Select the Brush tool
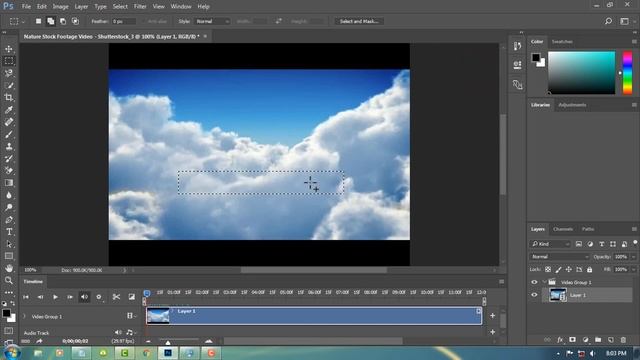 tap(9, 134)
